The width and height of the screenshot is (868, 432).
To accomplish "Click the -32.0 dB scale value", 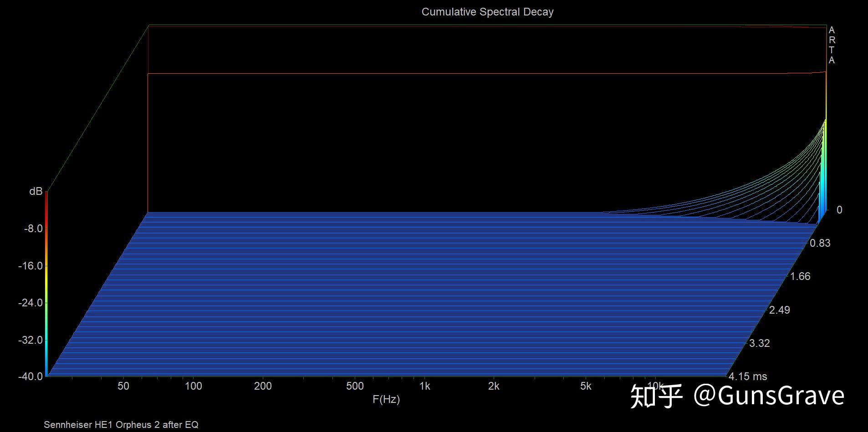I will [31, 340].
